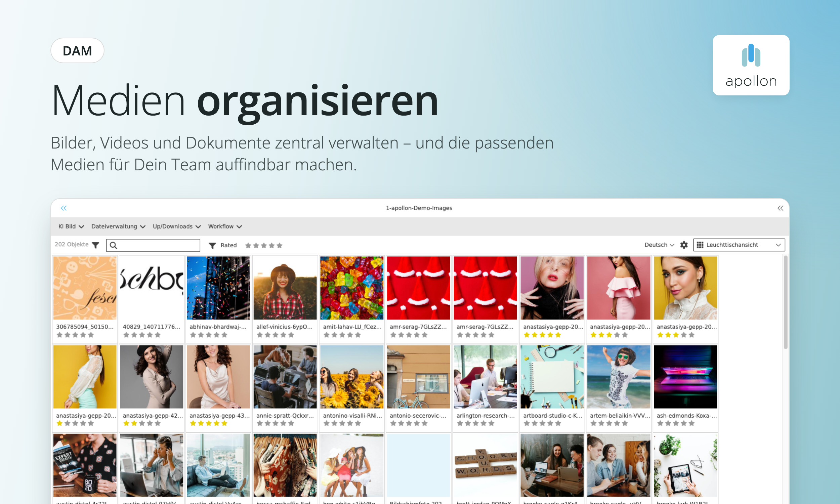
Task: Click arlington-research file name
Action: point(486,415)
